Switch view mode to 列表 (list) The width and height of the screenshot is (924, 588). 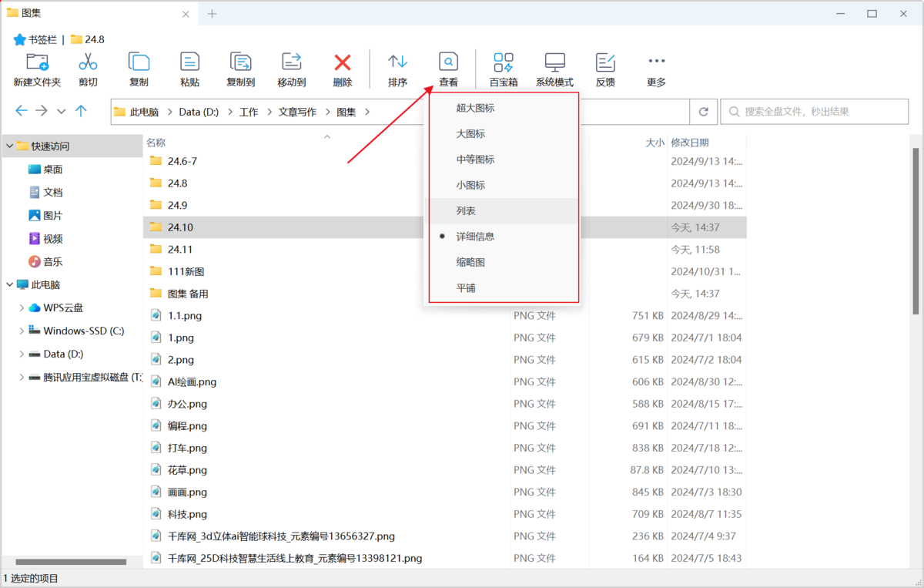coord(467,210)
